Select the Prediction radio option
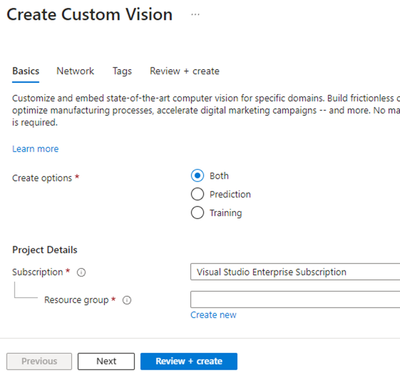Screen dimensions: 400x378 197,194
